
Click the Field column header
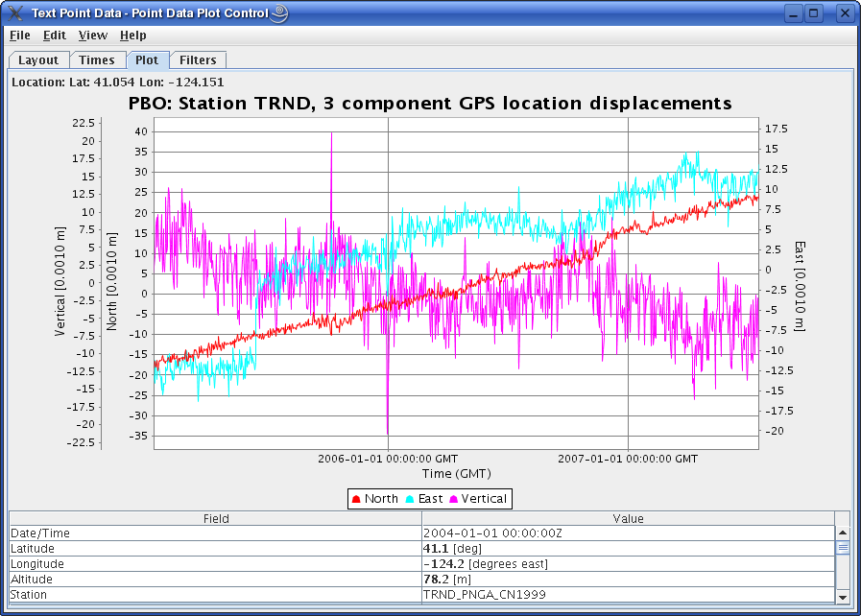click(216, 519)
